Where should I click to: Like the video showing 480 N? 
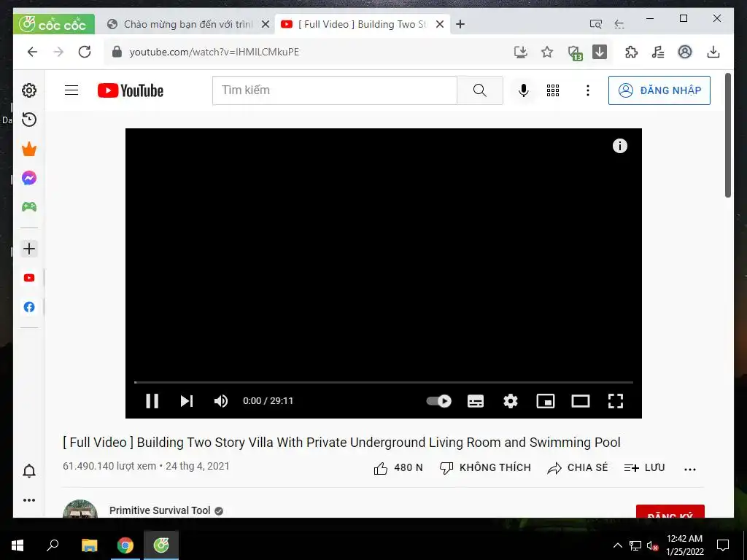pos(398,468)
